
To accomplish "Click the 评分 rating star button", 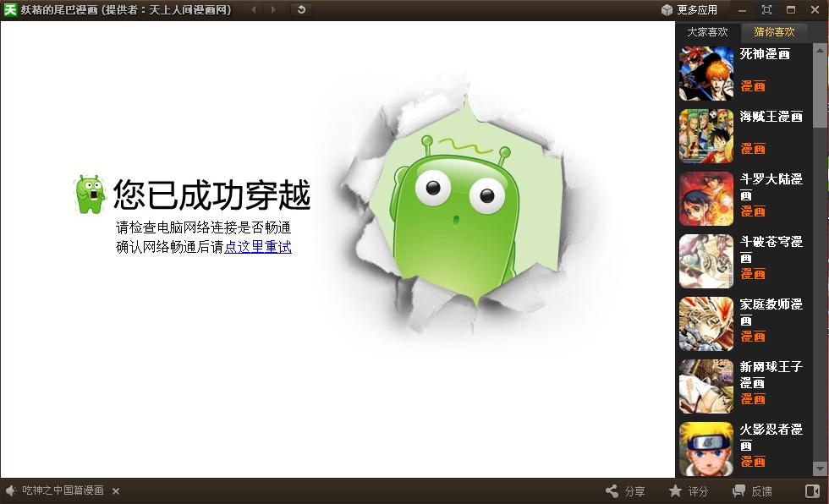I will pyautogui.click(x=689, y=491).
